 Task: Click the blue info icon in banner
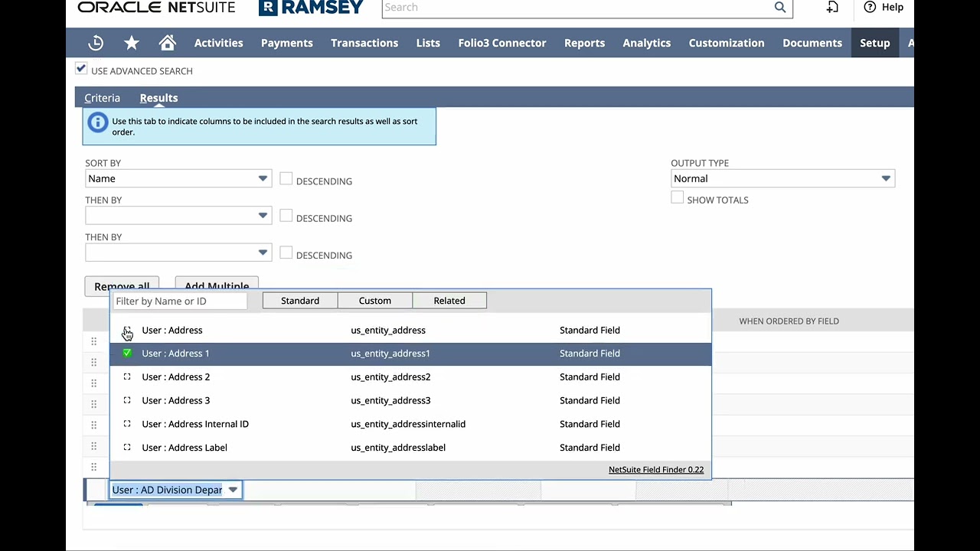click(97, 122)
